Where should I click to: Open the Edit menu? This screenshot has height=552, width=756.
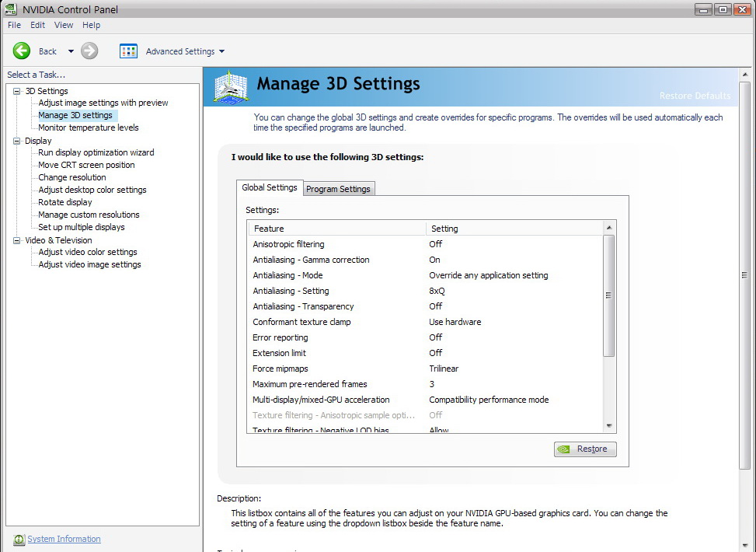(37, 25)
